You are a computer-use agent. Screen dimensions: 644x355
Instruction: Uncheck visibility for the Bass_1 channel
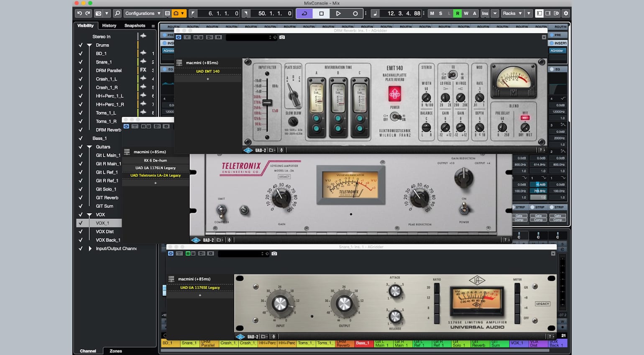tap(80, 138)
